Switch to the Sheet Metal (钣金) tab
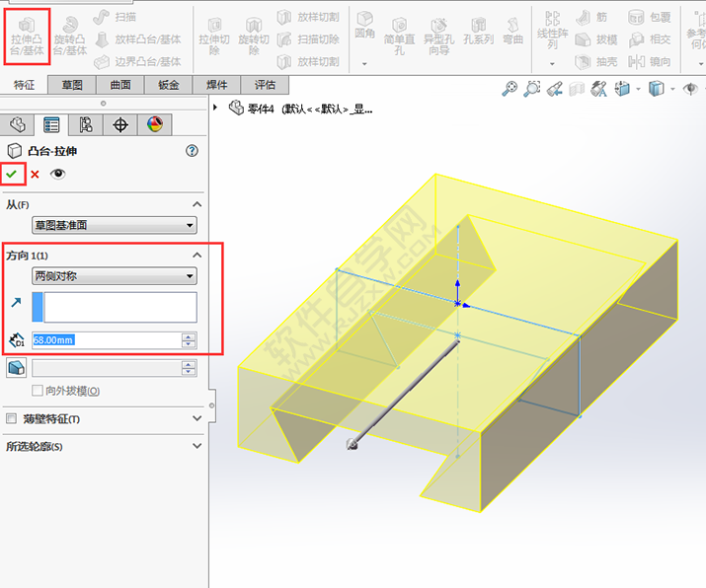 tap(169, 85)
